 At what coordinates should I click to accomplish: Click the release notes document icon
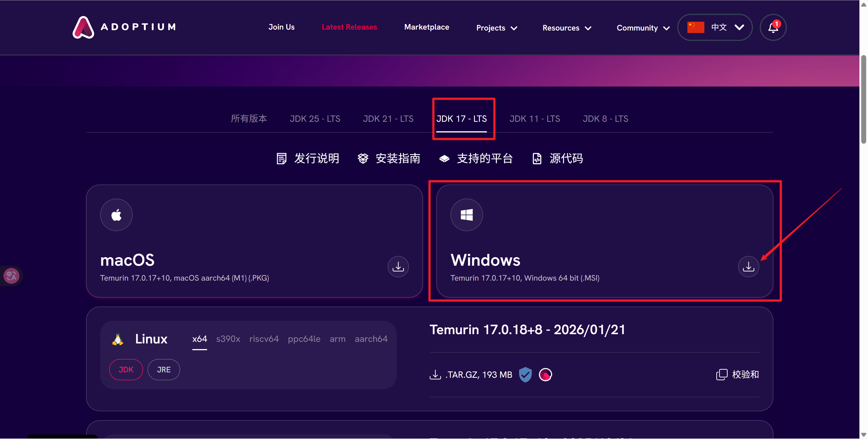click(281, 158)
